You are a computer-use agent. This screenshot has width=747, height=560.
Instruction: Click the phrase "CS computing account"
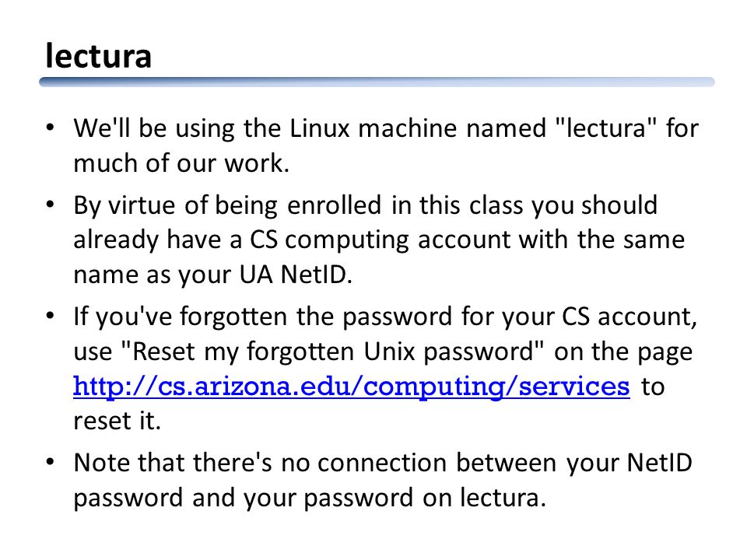(x=381, y=240)
